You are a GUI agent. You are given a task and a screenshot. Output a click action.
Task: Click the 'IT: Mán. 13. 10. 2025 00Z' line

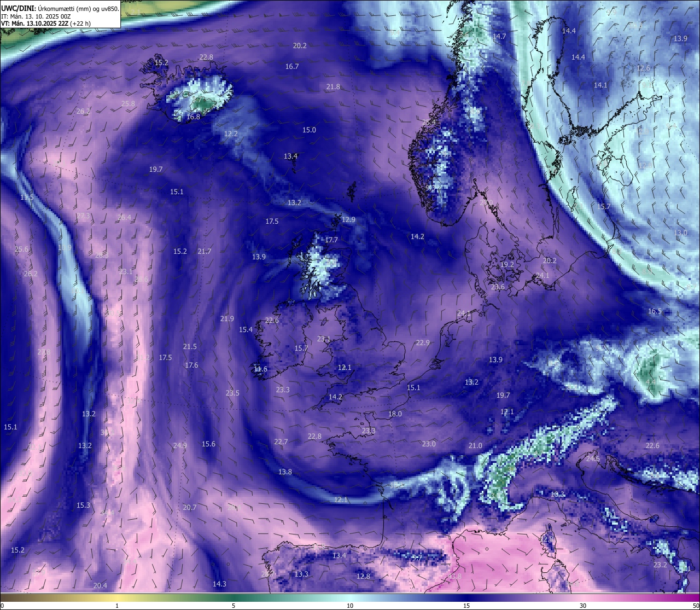coord(36,16)
